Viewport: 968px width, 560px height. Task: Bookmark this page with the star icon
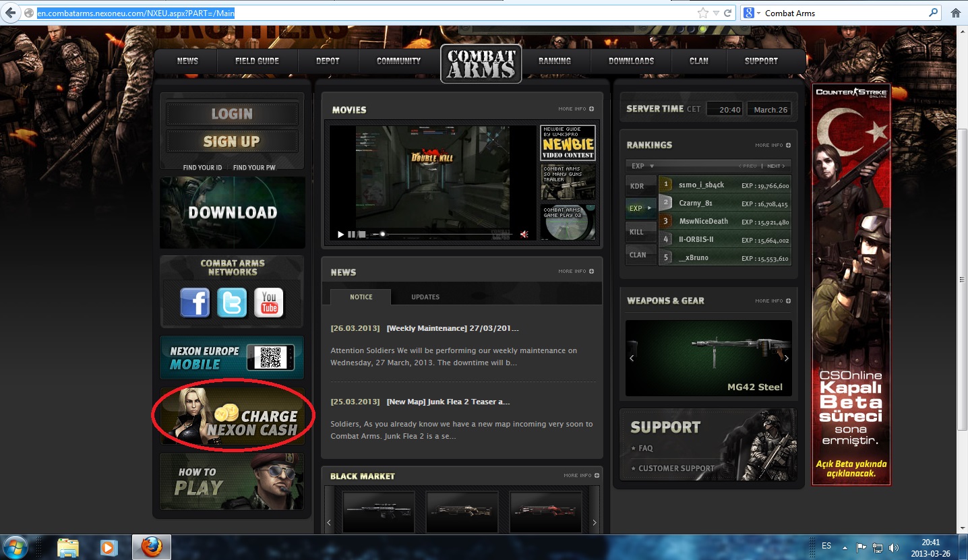[x=703, y=13]
